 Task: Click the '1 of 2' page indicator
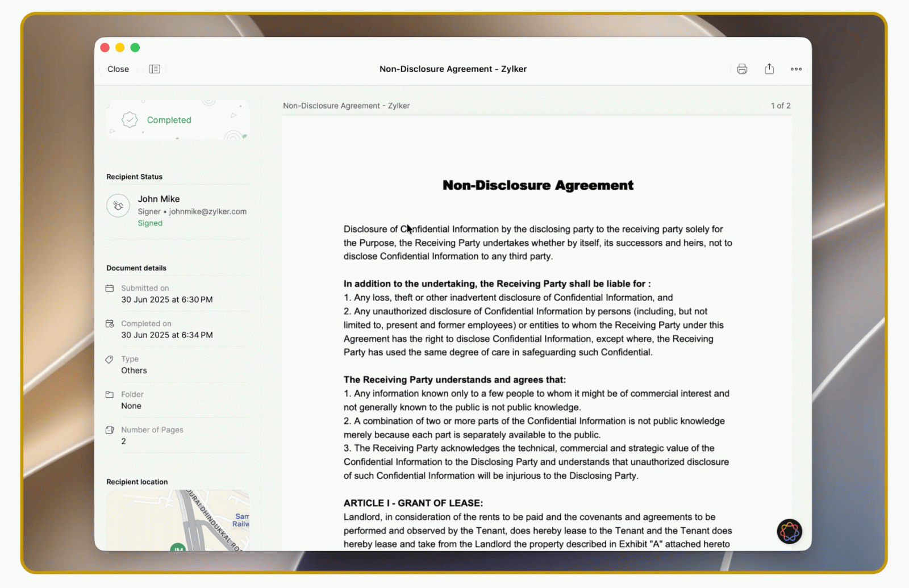781,106
